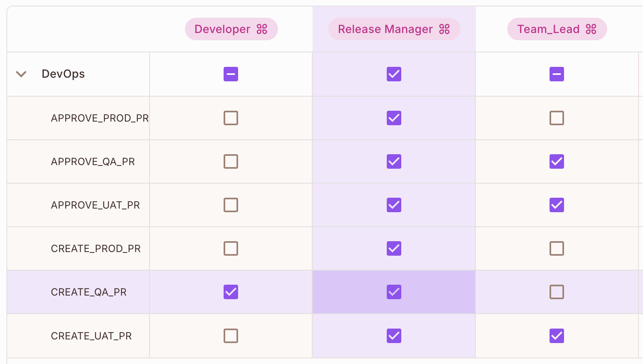Uncheck CREATE_PROD_PR for Release Manager
This screenshot has height=364, width=643.
point(394,248)
